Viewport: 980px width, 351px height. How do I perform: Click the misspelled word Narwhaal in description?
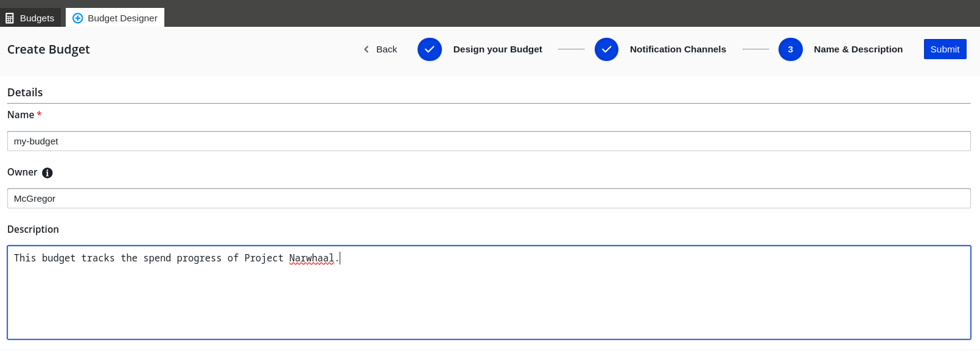coord(311,258)
